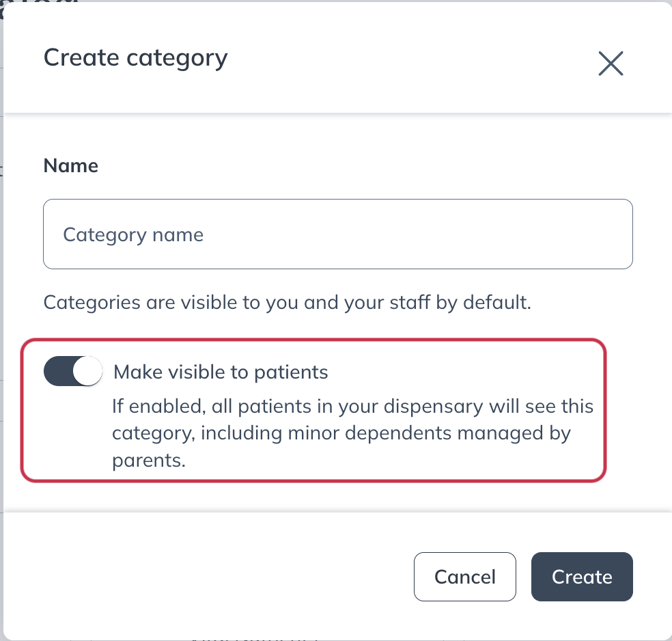Hit the dark Create button in footer
Viewport: 672px width, 641px height.
pyautogui.click(x=582, y=577)
